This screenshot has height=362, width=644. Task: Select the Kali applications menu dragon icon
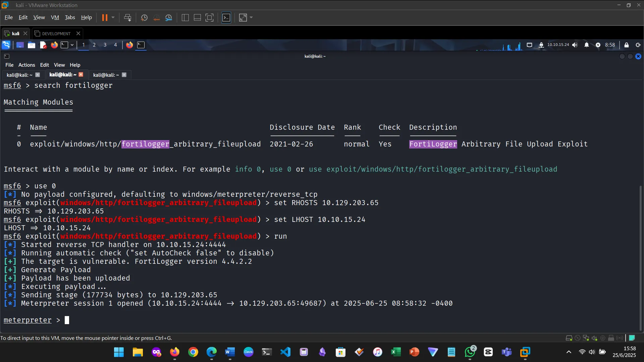[6, 45]
